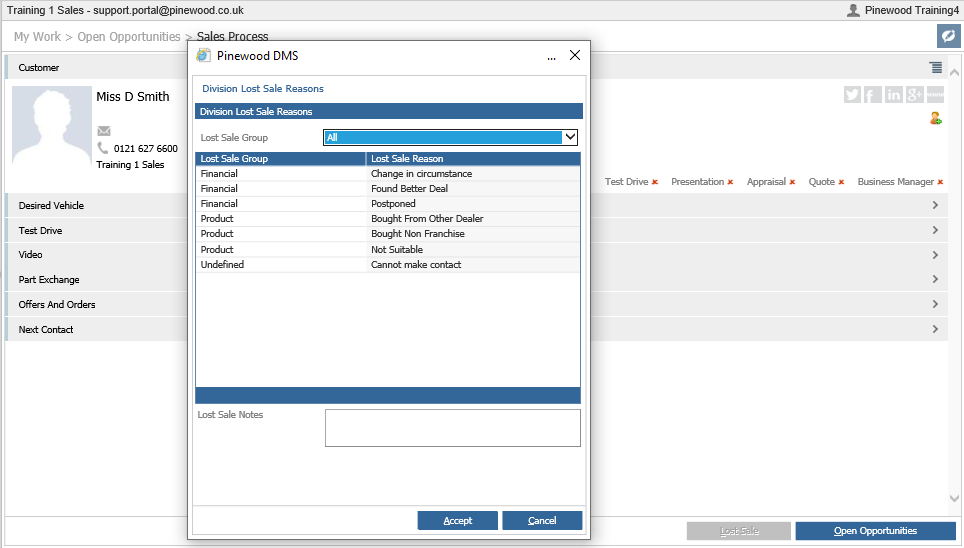Click Miss D Smith avatar picture

click(x=52, y=127)
